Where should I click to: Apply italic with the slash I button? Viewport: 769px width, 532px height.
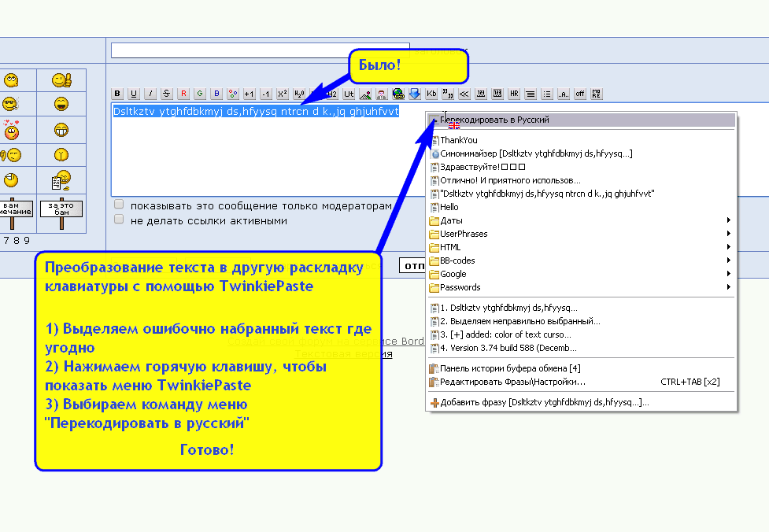[x=150, y=94]
